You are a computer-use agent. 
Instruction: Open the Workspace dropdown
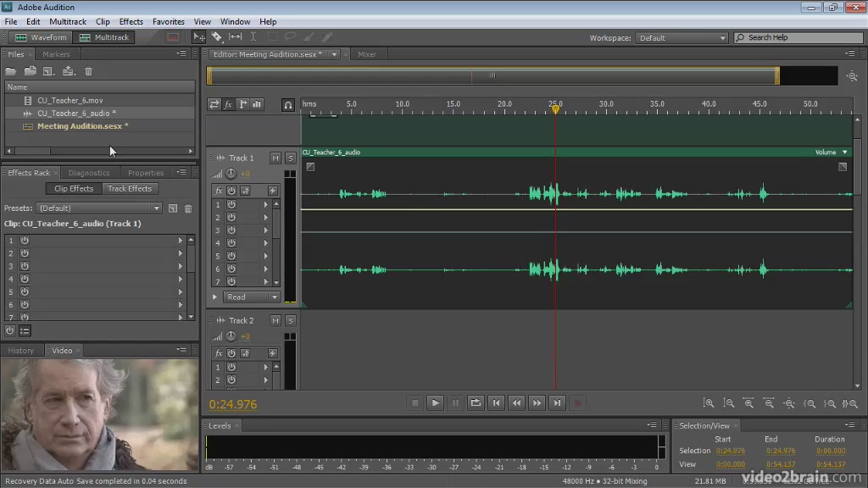[682, 37]
